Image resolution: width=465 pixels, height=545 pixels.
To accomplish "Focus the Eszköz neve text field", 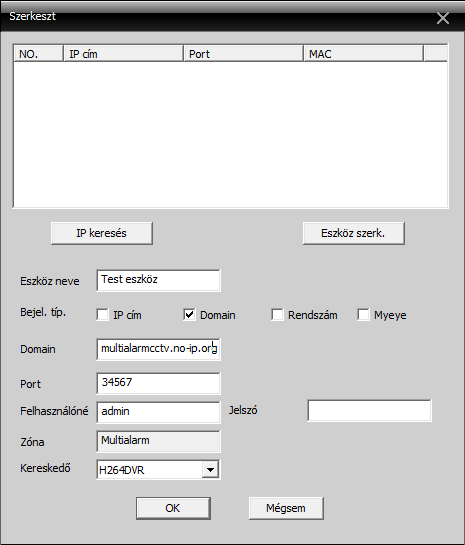I will point(158,280).
